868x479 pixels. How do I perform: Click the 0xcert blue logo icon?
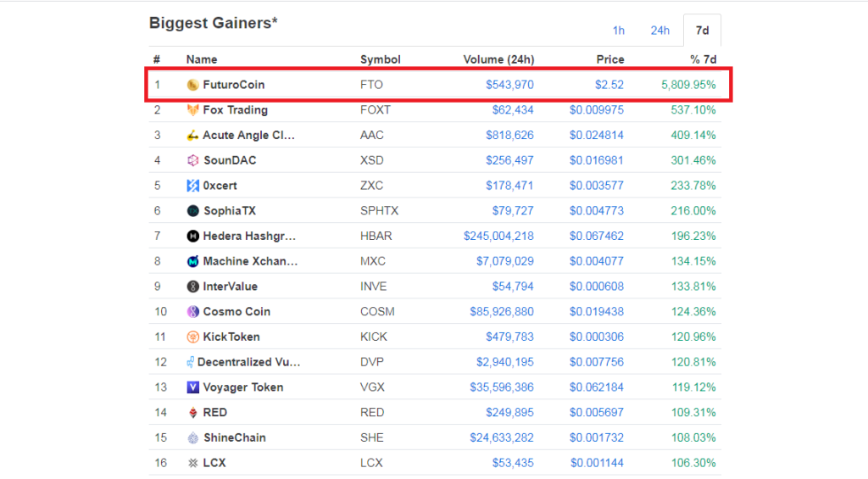click(x=193, y=186)
